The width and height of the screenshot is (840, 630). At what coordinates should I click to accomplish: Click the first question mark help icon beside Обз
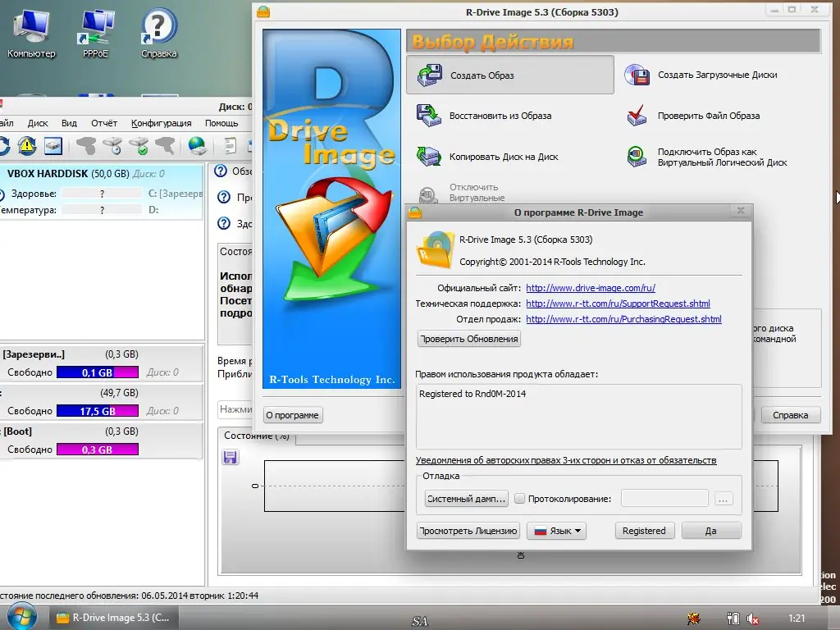pos(220,171)
